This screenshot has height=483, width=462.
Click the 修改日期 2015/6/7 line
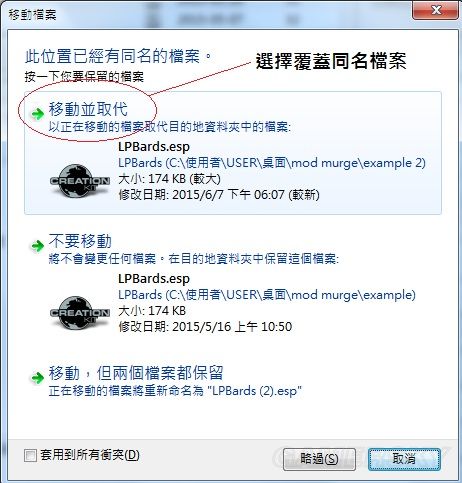coord(219,195)
